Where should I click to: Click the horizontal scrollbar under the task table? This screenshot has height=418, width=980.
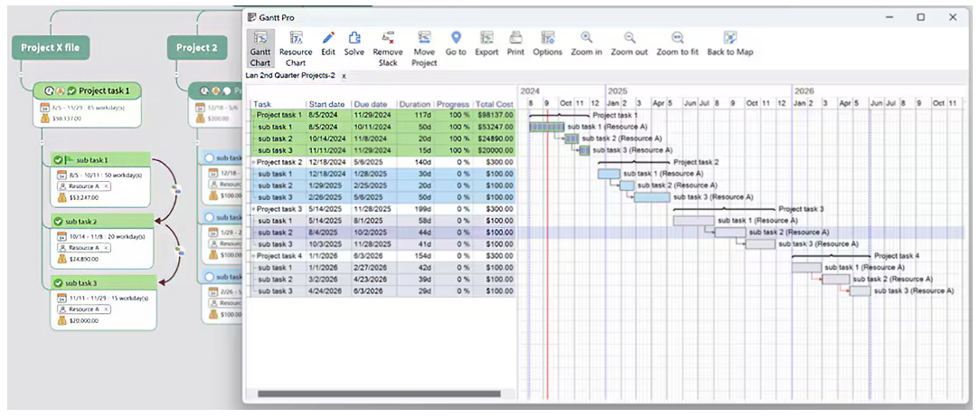click(x=380, y=394)
